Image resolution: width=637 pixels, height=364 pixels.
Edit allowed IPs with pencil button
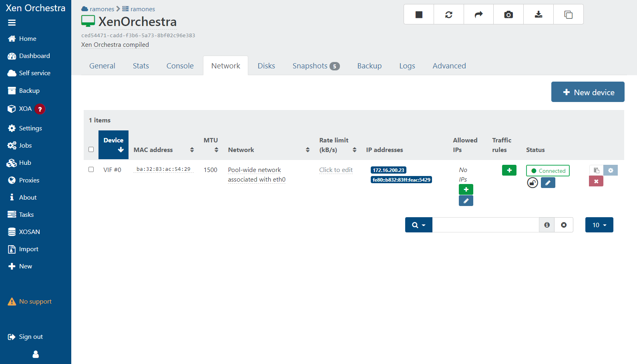click(466, 201)
